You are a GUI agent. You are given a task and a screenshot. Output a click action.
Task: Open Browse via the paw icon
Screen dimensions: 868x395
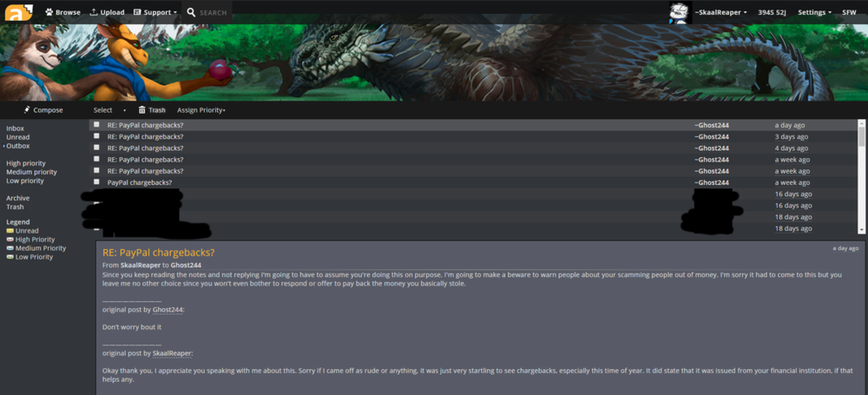(49, 12)
